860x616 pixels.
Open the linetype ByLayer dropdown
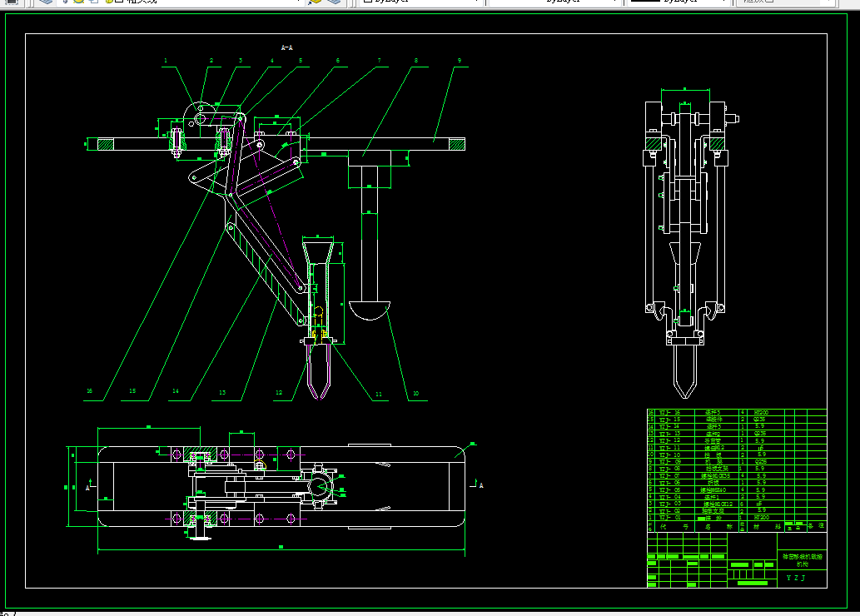(555, 2)
